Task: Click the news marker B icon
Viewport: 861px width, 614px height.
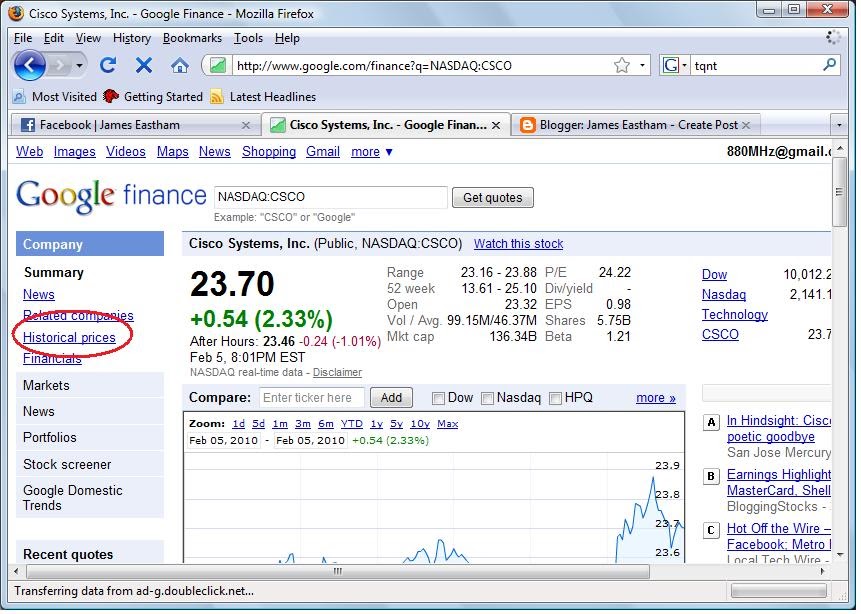Action: click(711, 476)
